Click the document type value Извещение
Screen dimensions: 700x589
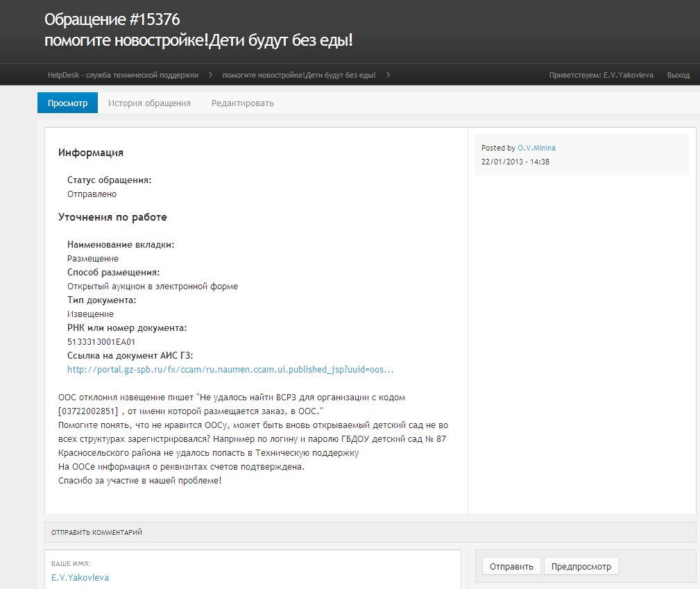pyautogui.click(x=90, y=314)
